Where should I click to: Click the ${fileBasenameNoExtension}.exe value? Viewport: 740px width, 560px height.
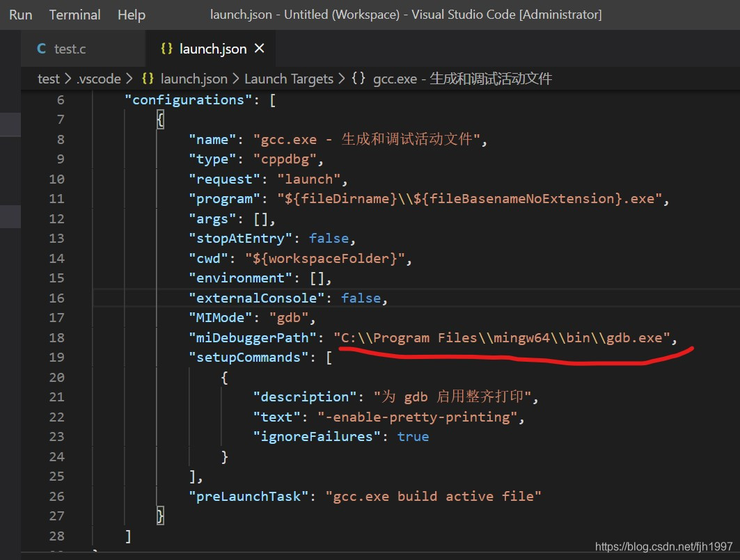tap(537, 199)
